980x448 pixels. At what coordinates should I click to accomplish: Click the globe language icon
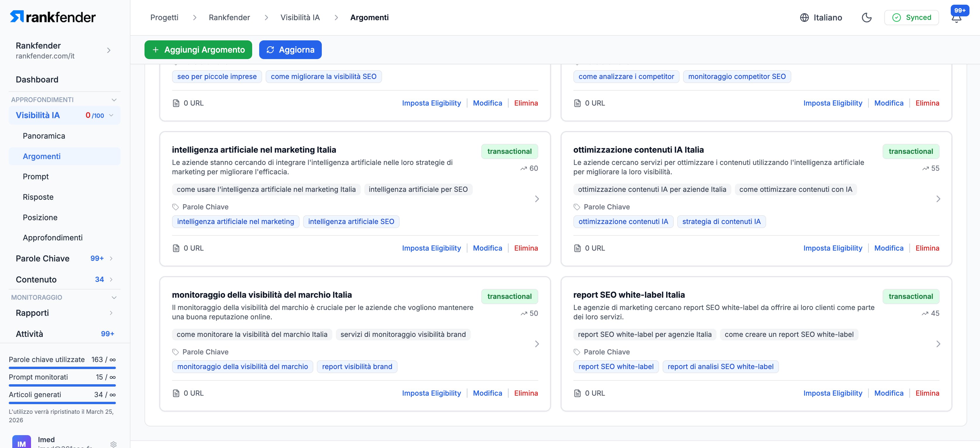point(804,18)
